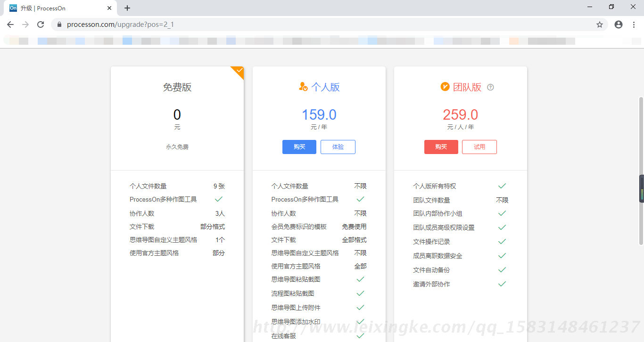
Task: Click the 3人 collaborator value
Action: pyautogui.click(x=220, y=213)
